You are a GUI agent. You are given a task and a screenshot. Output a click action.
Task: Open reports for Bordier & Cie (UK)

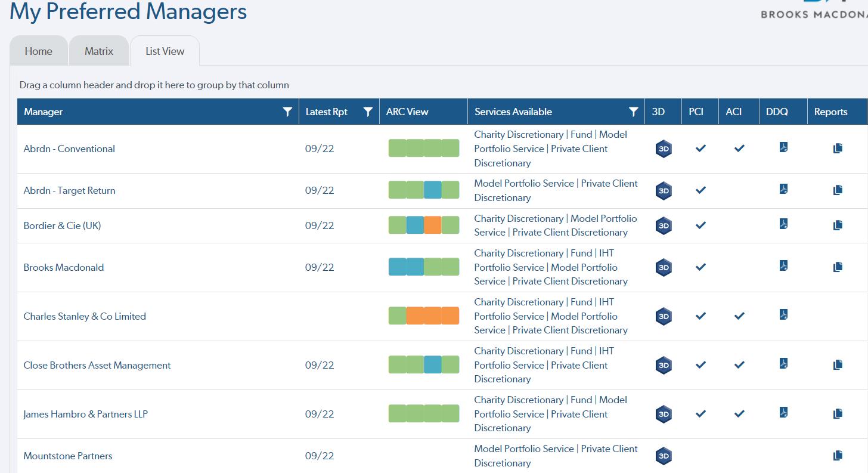[x=838, y=225]
